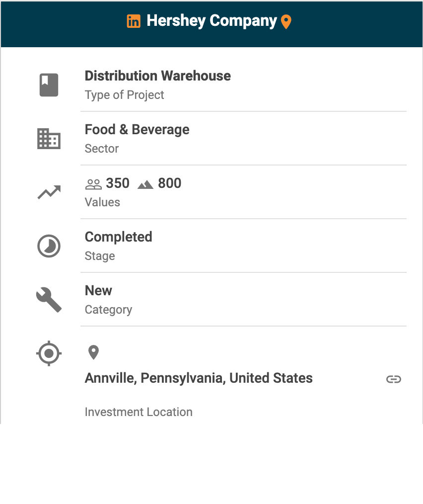Click the clock icon beside Stage

point(49,246)
